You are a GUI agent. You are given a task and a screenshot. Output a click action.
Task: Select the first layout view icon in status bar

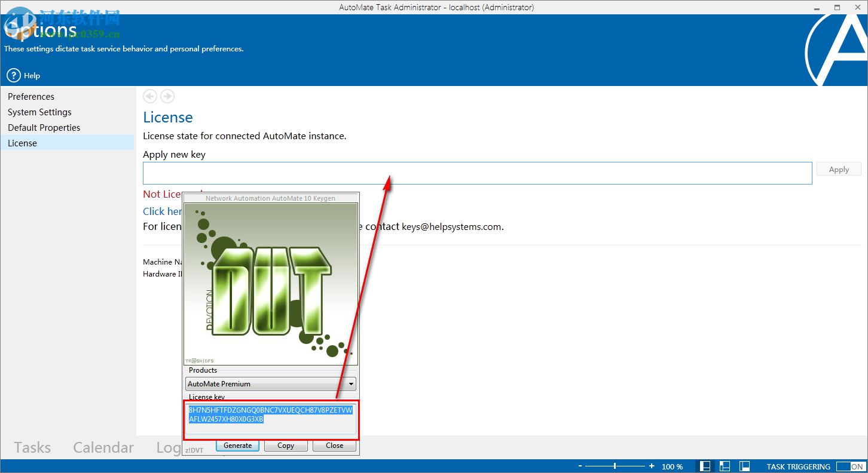click(706, 466)
